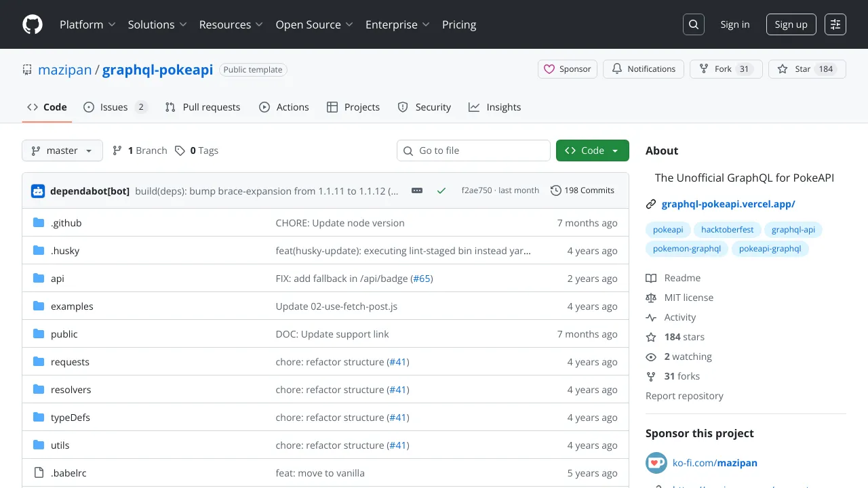Open the 198 Commits history link

pos(583,190)
